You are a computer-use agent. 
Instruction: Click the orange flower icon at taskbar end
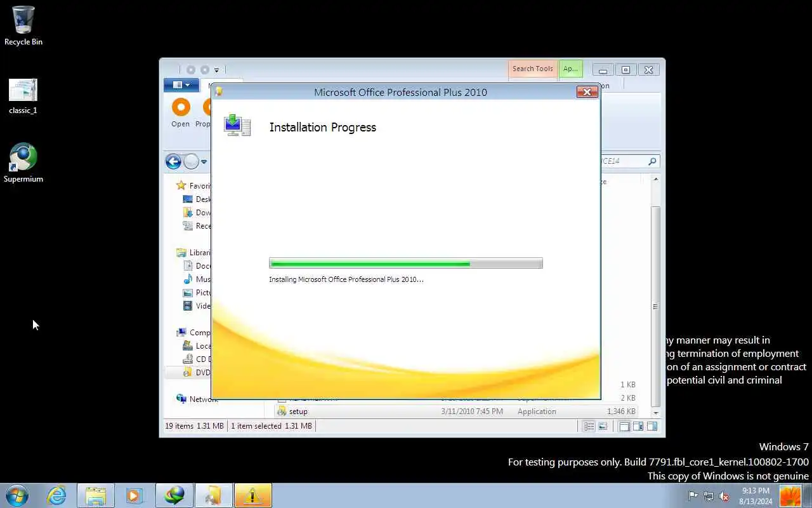point(790,495)
